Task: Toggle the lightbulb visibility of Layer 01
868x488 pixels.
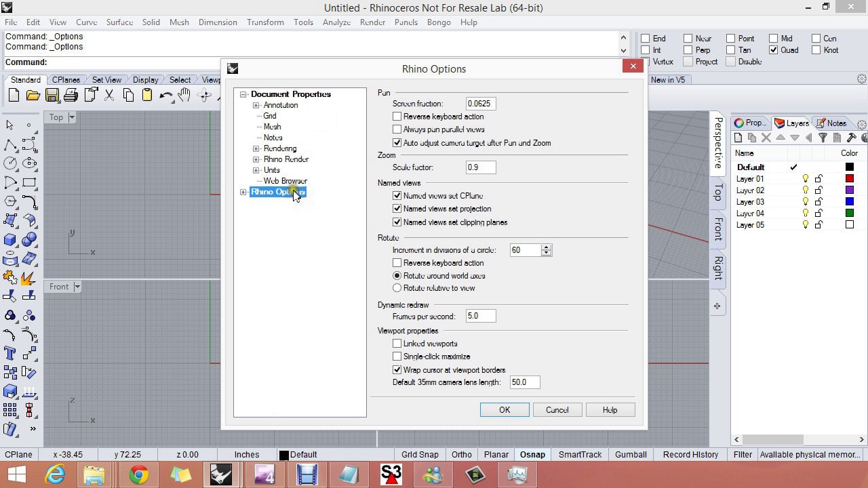Action: coord(806,179)
